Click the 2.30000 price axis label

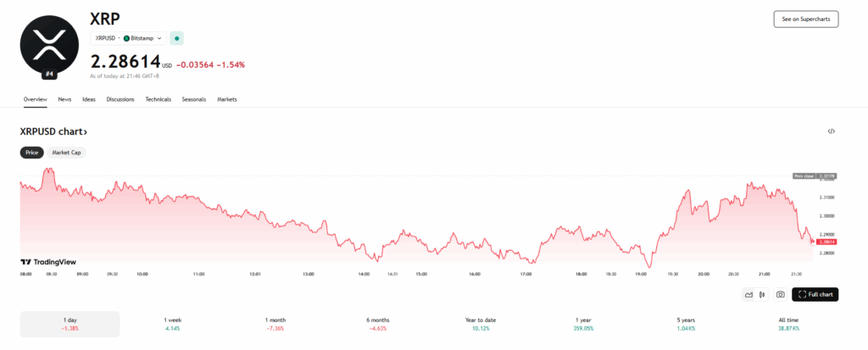pos(827,216)
